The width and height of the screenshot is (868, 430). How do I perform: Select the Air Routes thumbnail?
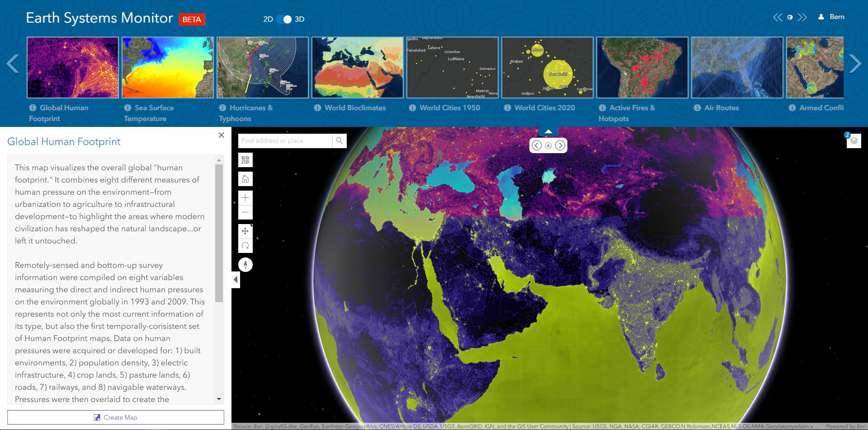tap(737, 67)
